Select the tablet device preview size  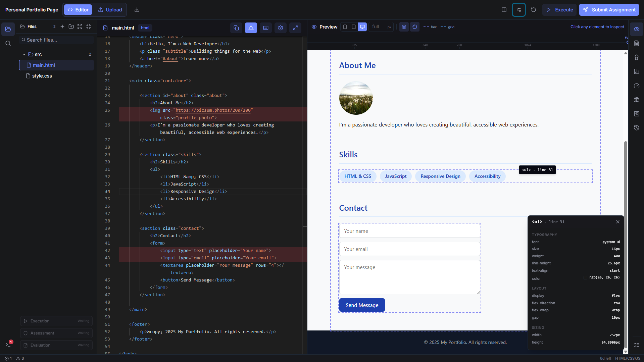click(x=354, y=27)
